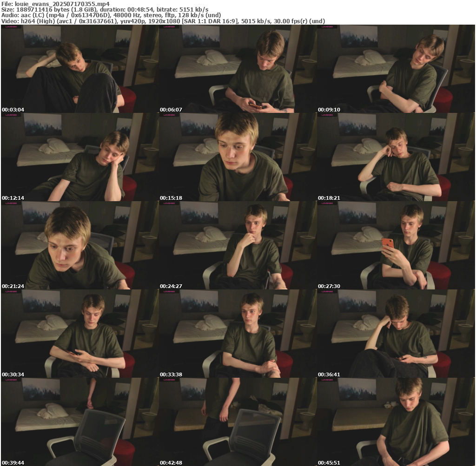Select the Size line showing 1.8 GiB
Viewport: 476px width, 466px height.
105,9
